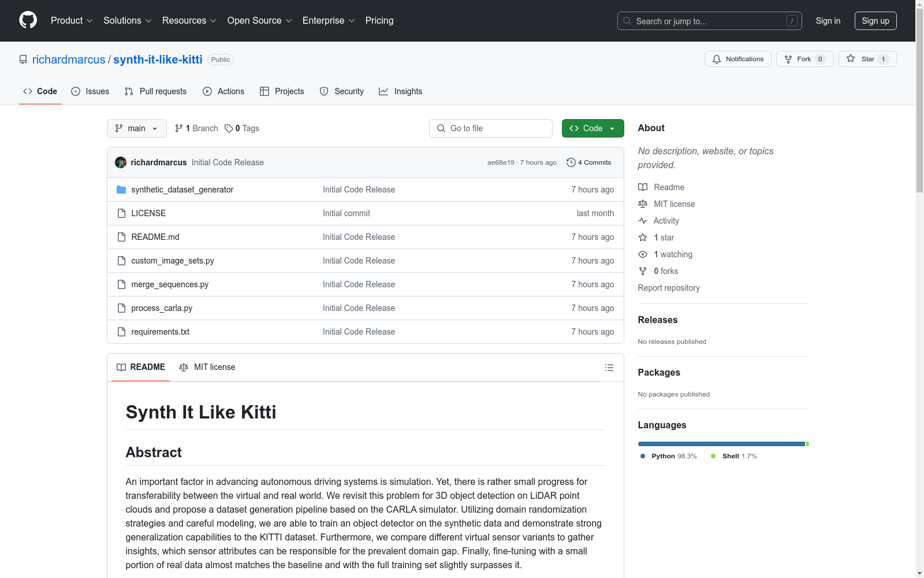924x578 pixels.
Task: Click richardmarcus avatar in the commit row
Action: pos(121,162)
